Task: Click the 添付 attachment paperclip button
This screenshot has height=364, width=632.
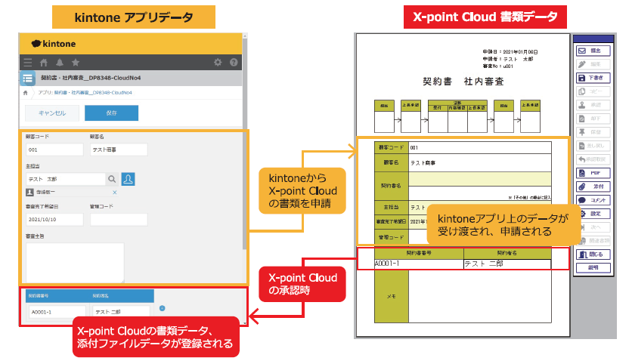Action: click(593, 187)
